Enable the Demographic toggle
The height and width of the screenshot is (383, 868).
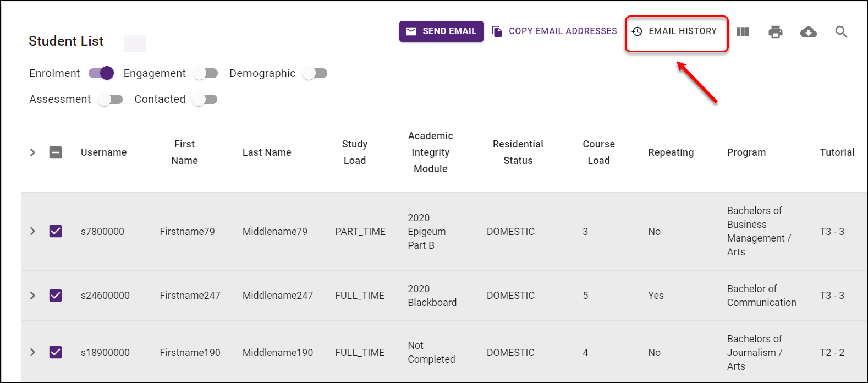[315, 73]
